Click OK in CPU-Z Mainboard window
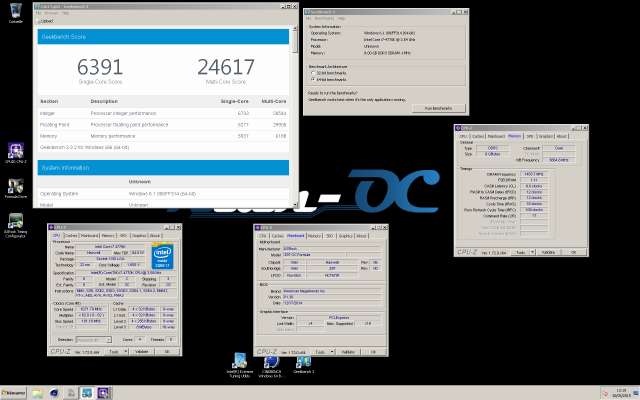Viewport: 640px width, 400px height. [373, 352]
